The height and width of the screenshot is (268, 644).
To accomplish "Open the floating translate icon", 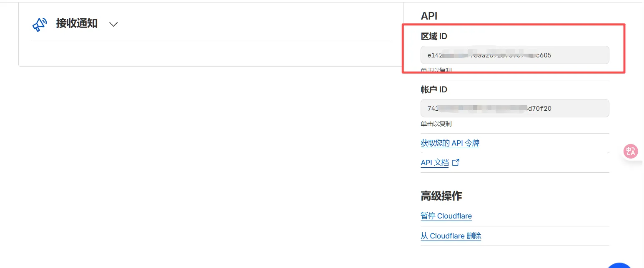I will click(x=631, y=151).
